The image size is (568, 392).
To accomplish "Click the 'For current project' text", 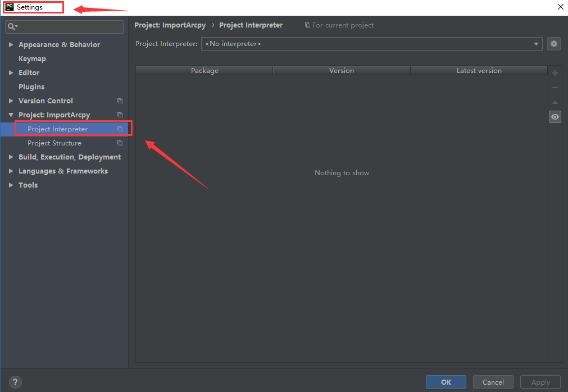I will 343,25.
